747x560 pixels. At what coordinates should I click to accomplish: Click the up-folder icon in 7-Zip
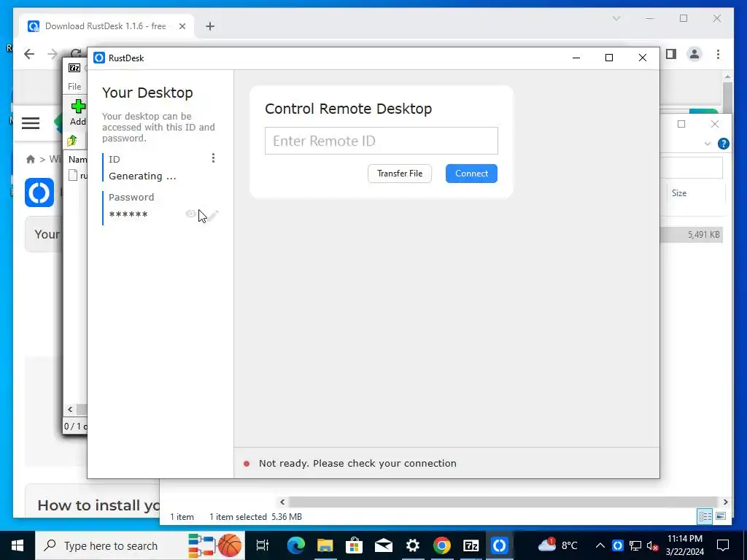pyautogui.click(x=72, y=141)
